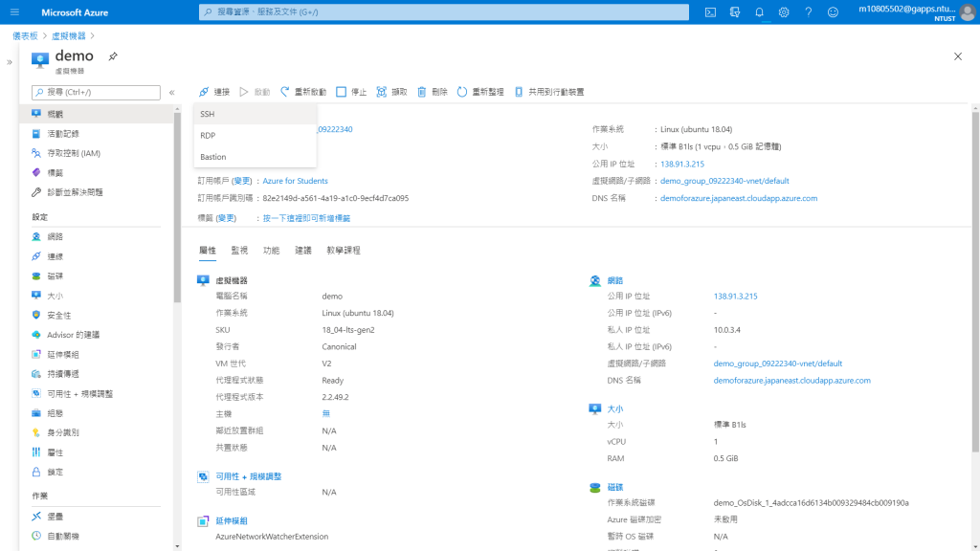Collapse the resource menu with double chevron
Image resolution: width=980 pixels, height=551 pixels.
(172, 93)
